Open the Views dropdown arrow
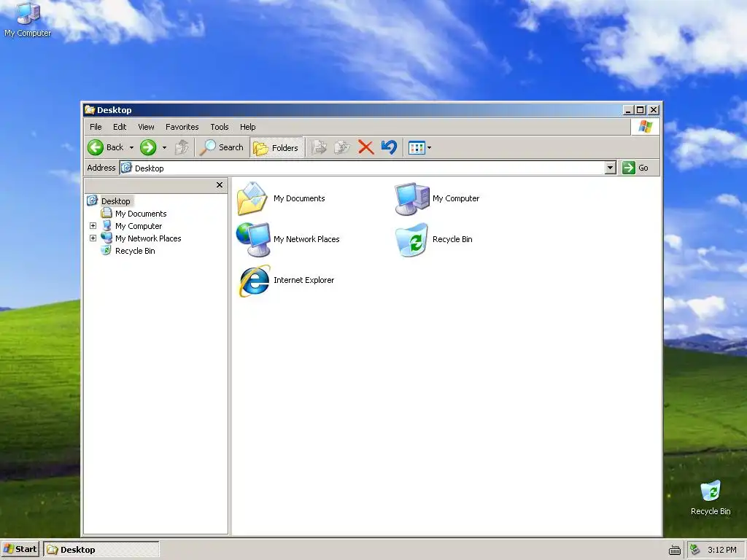747x560 pixels. [429, 148]
